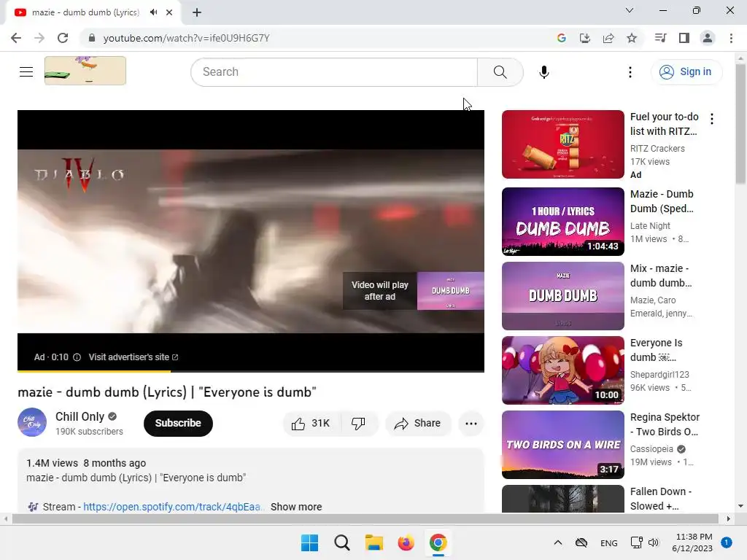Open the ENG language indicator
The height and width of the screenshot is (560, 747).
click(609, 542)
